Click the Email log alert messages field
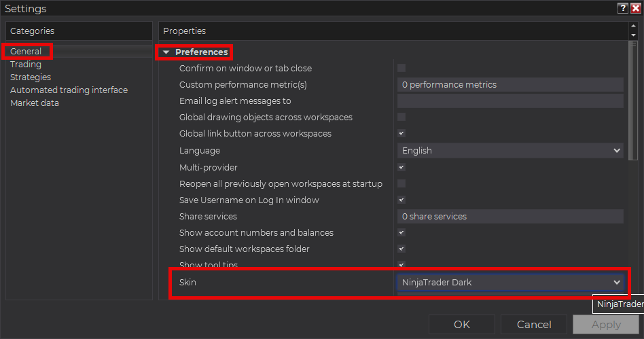 point(509,101)
